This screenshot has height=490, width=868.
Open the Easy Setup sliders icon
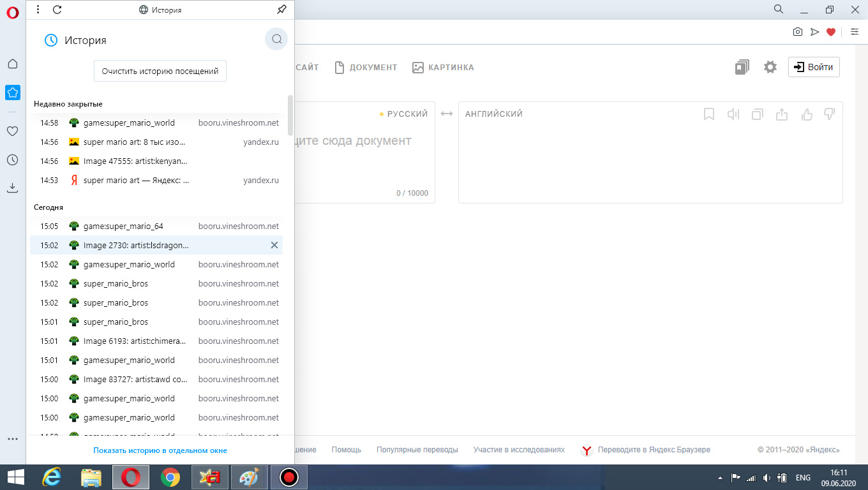854,32
